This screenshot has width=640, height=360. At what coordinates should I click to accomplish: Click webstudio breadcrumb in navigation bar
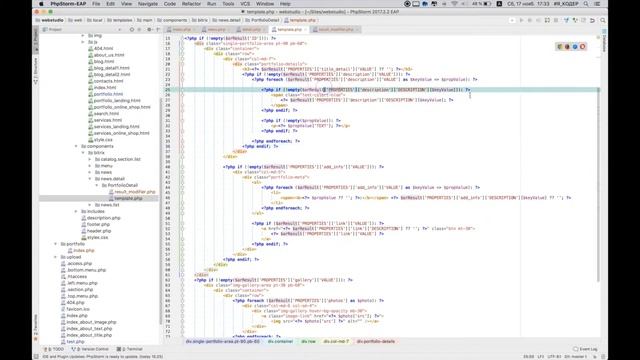(50, 20)
